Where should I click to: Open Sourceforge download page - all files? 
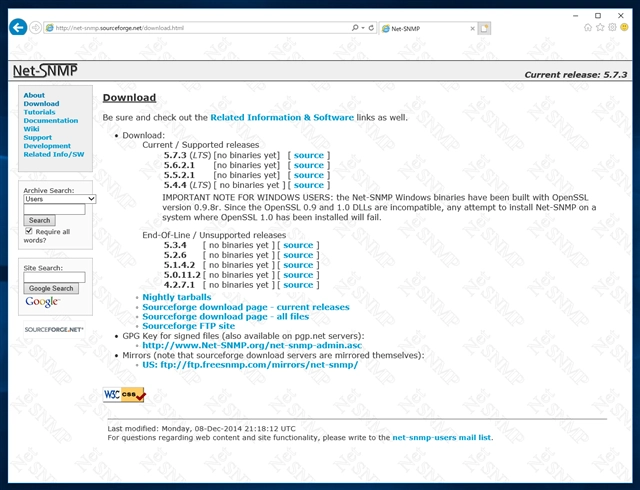(225, 316)
